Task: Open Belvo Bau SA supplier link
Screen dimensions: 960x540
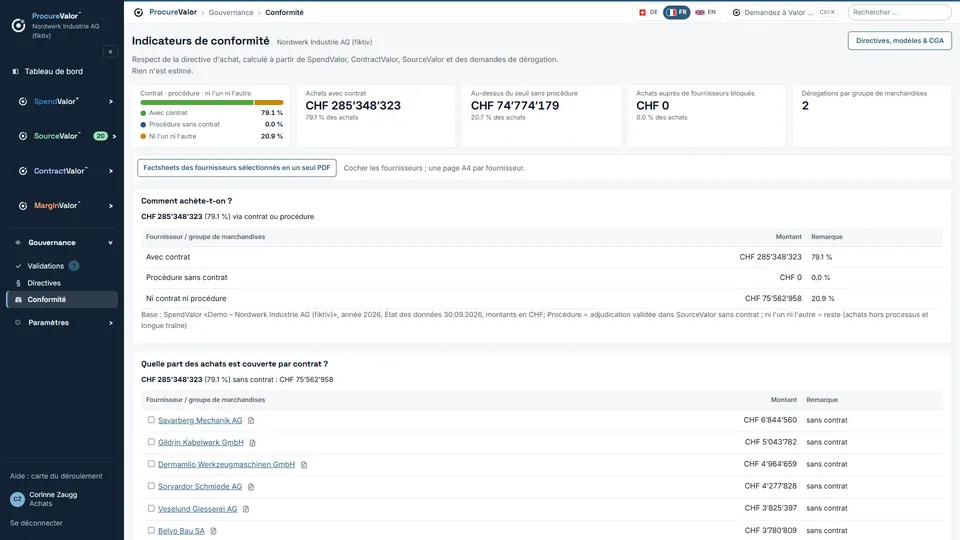Action: [x=181, y=531]
